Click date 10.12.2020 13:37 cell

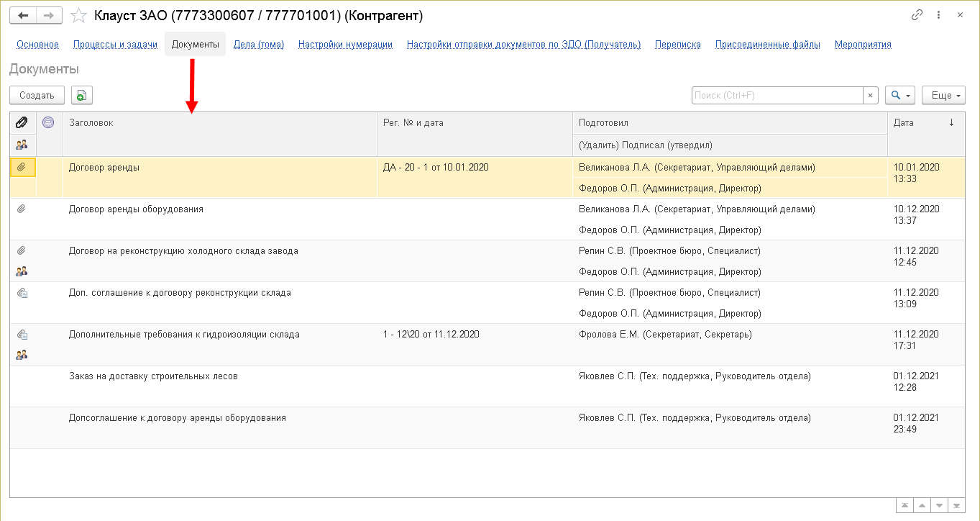pos(926,219)
